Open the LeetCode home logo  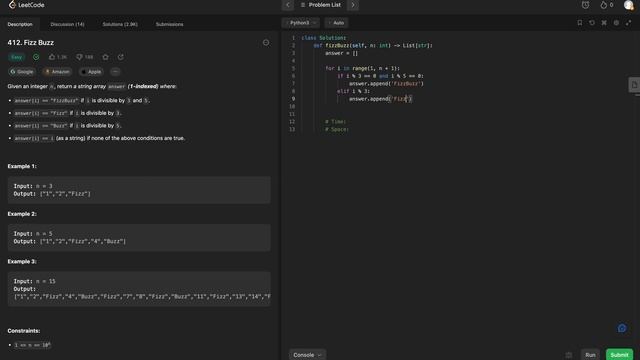[x=27, y=5]
